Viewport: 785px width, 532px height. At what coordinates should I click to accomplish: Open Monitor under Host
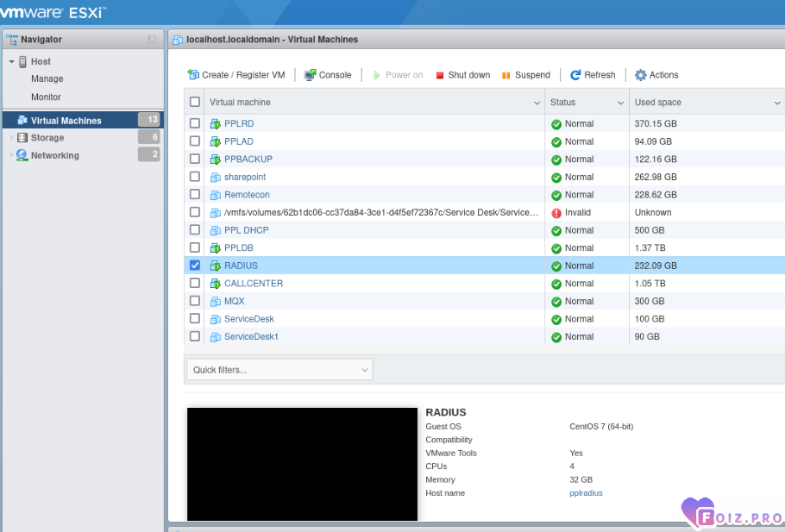(x=46, y=97)
